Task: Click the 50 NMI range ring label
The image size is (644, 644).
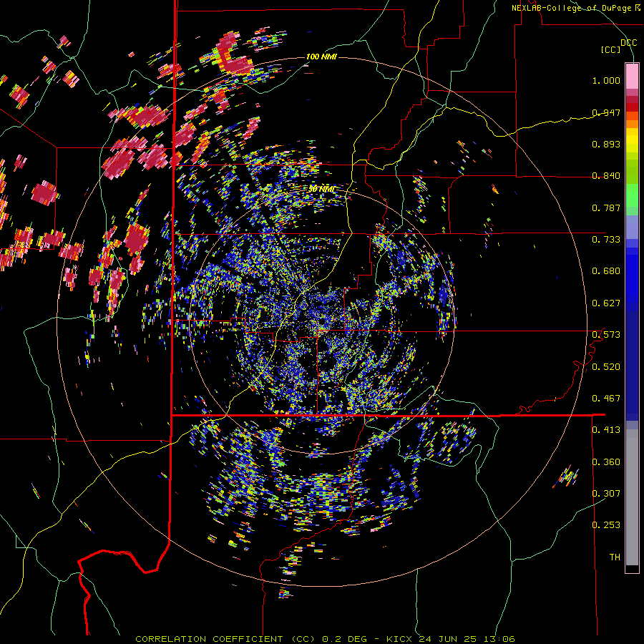Action: coord(321,190)
